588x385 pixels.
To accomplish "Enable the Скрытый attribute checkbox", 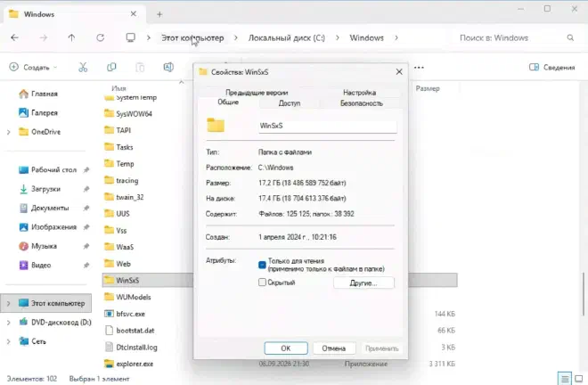I will pyautogui.click(x=262, y=283).
